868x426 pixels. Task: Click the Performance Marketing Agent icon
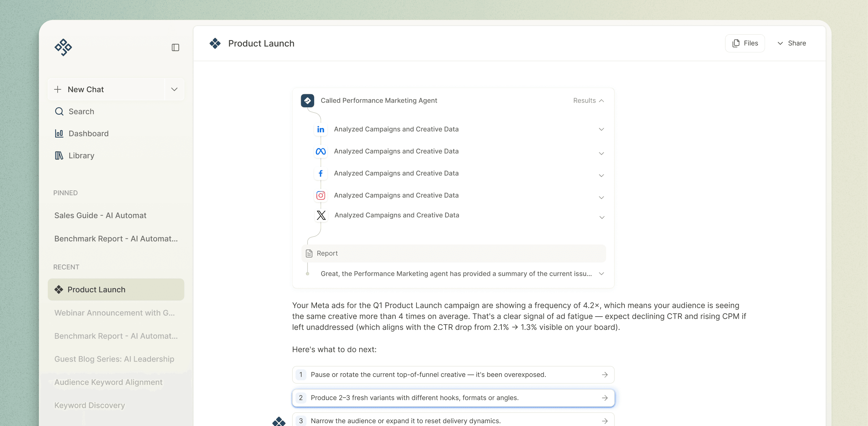[x=307, y=101]
